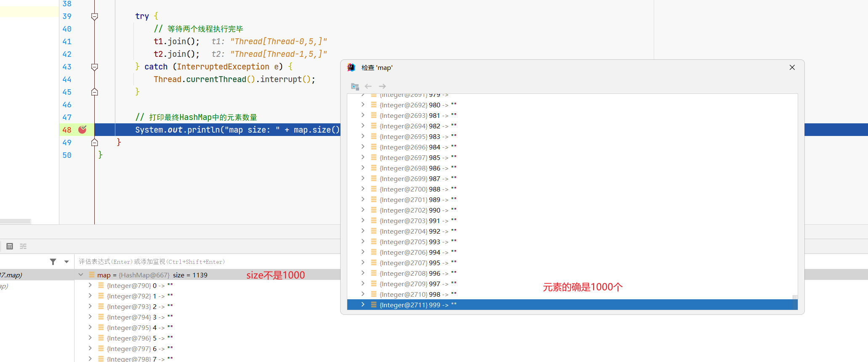The image size is (868, 362).
Task: Expand entry Integer@2711 999 in dialog
Action: (x=363, y=305)
